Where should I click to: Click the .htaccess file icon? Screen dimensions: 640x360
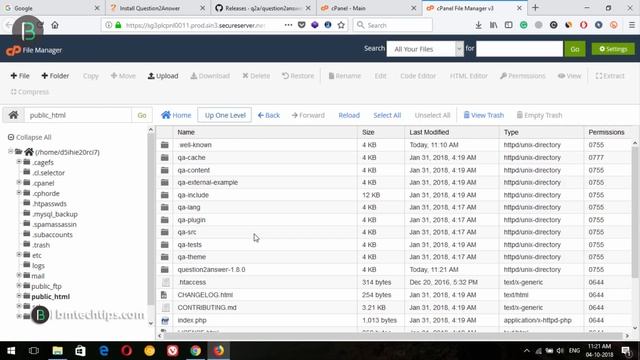tap(165, 282)
